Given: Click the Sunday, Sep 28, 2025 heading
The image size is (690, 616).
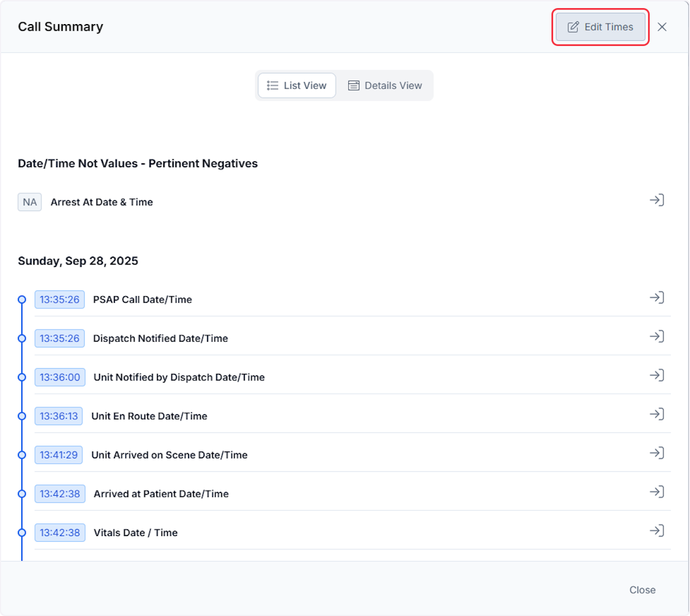Looking at the screenshot, I should click(78, 261).
